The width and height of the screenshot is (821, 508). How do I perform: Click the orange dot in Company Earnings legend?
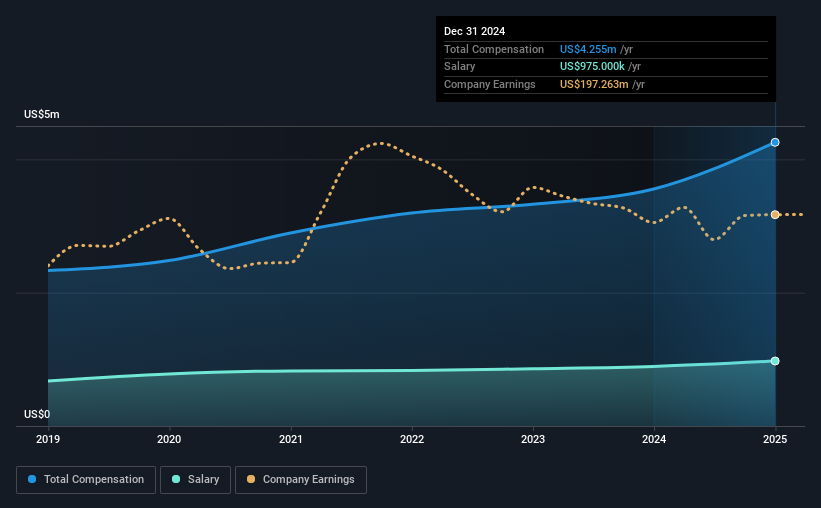[251, 479]
